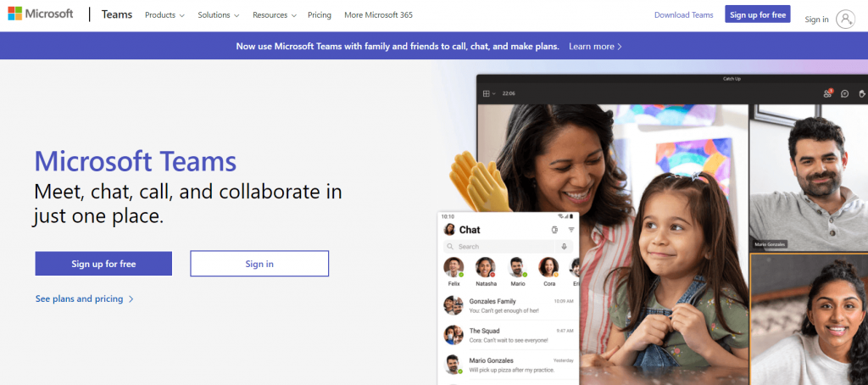Viewport: 868px width, 385px height.
Task: Click the hero Sign up for free button
Action: (103, 264)
